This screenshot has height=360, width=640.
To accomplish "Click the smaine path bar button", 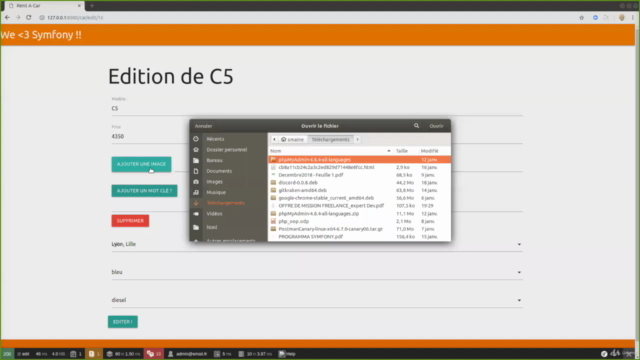I will click(293, 139).
